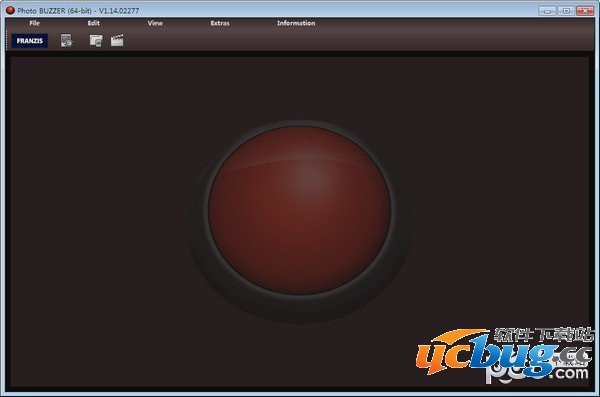Open the Extras menu
The image size is (600, 397).
click(x=220, y=23)
